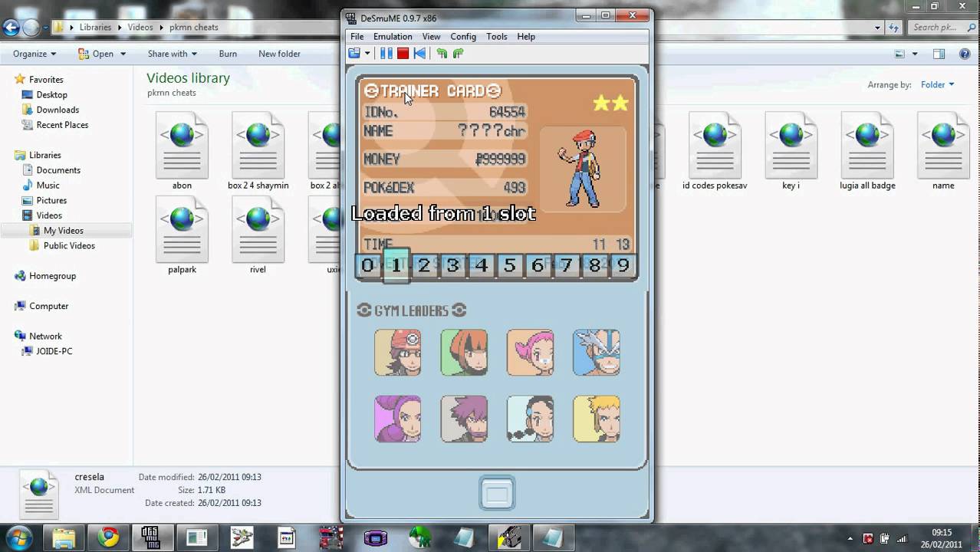Select savestate slot 5
Screen dimensions: 980x552
[509, 265]
